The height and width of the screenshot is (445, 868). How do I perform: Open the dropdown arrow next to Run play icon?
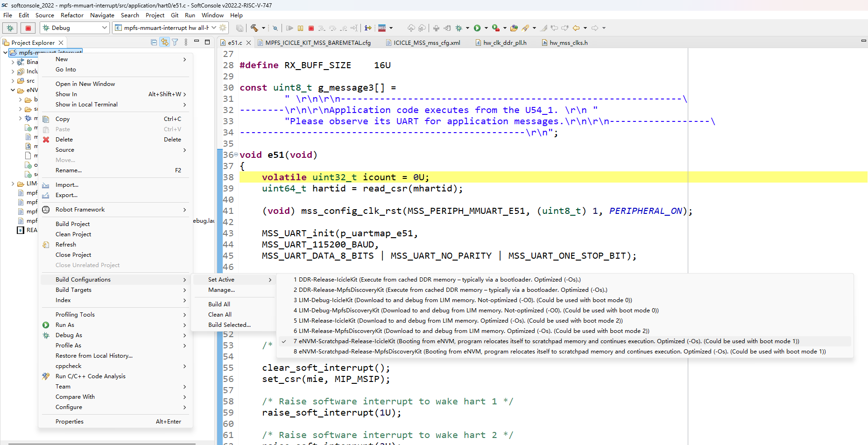(486, 28)
